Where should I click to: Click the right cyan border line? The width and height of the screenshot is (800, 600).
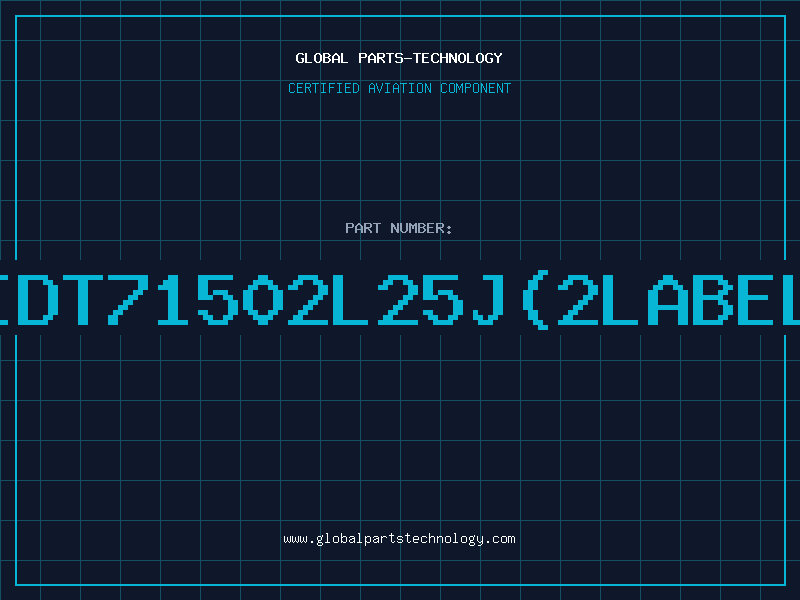(x=785, y=138)
